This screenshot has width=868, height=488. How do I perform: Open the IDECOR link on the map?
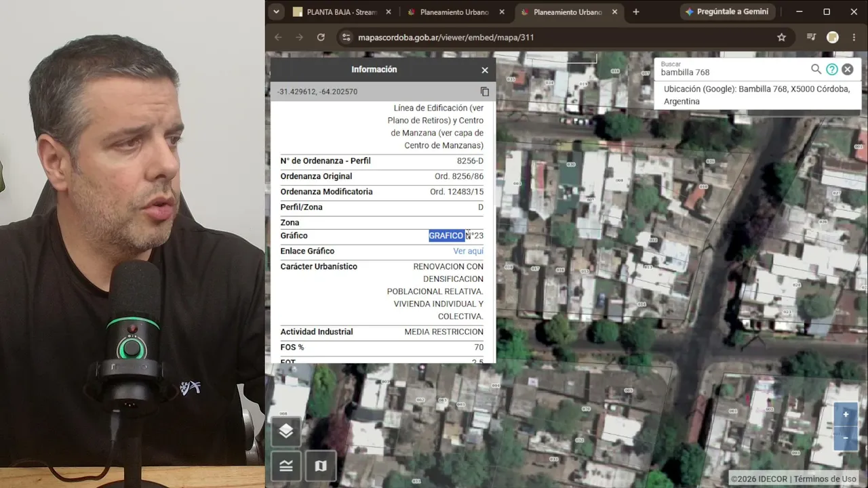tap(772, 479)
